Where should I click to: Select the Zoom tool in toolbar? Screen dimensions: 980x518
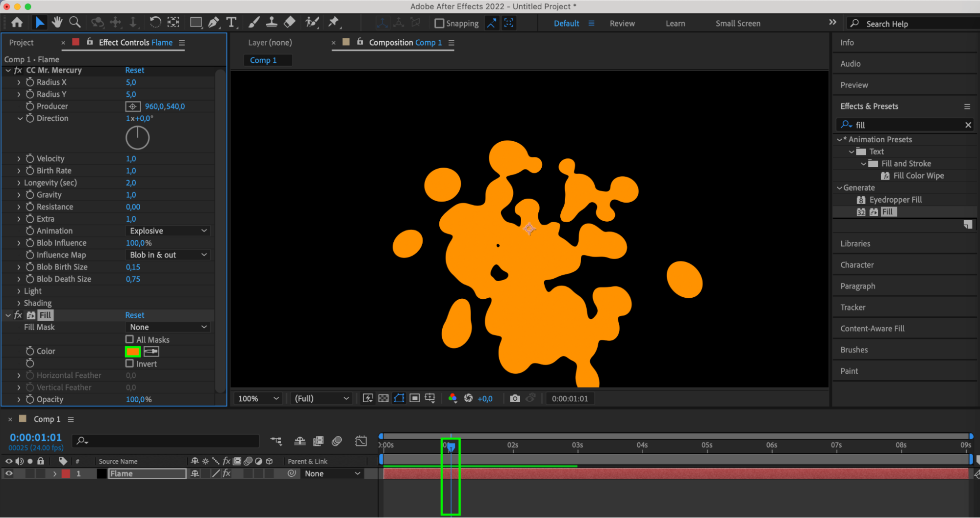[x=75, y=23]
